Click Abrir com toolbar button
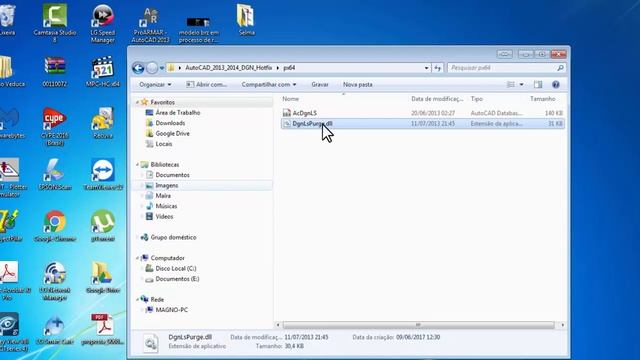Viewport: 640px width, 360px height. point(207,84)
